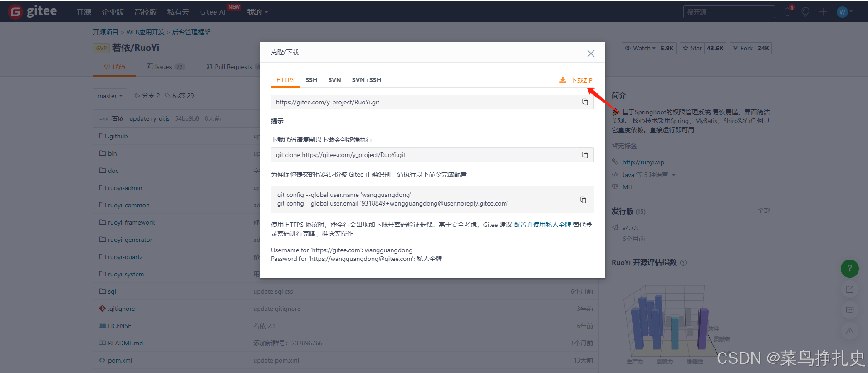Click the search 搜开源 input field
The image size is (868, 373).
[729, 12]
